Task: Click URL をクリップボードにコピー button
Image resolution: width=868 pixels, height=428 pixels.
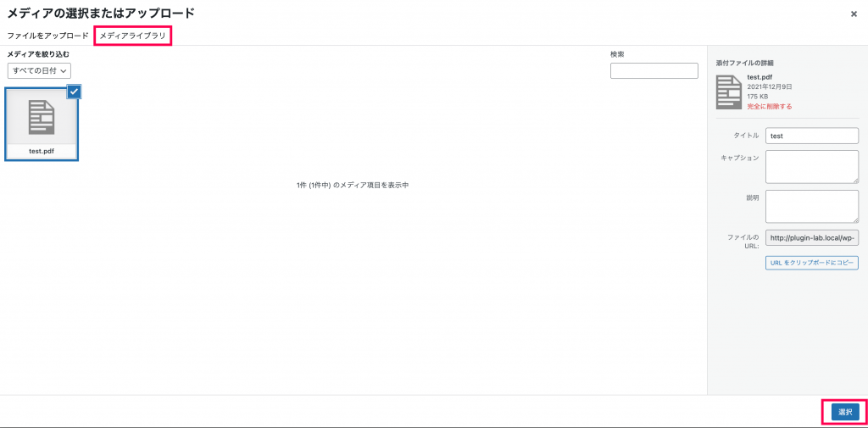Action: point(811,263)
